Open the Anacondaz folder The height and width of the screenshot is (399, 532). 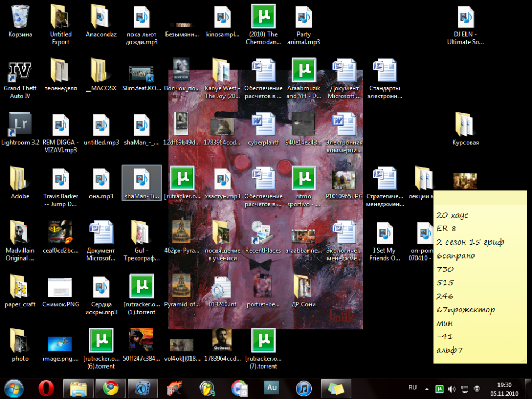pyautogui.click(x=101, y=21)
